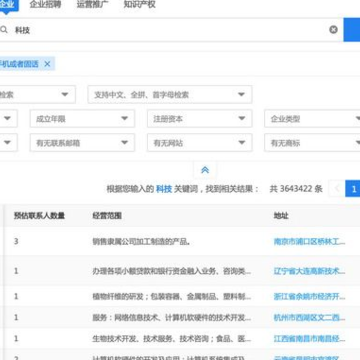Click the 预估联系人数量 column header
This screenshot has width=360, height=360.
(39, 216)
